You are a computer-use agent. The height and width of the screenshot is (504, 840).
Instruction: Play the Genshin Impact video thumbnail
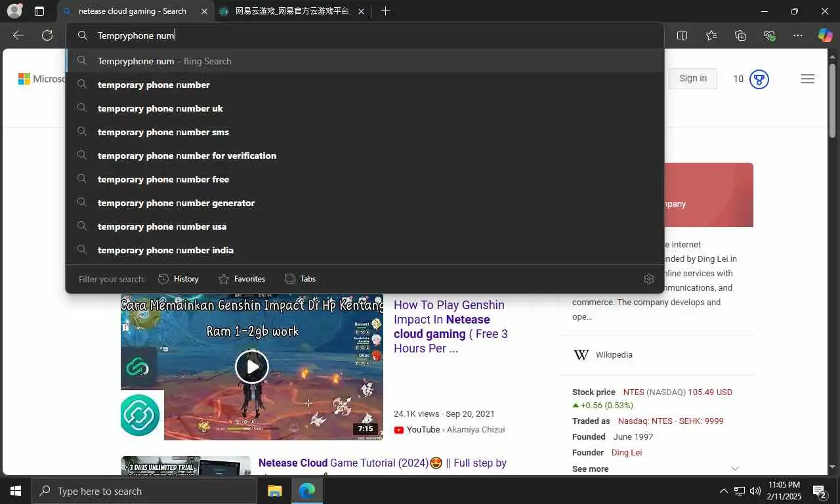coord(252,367)
